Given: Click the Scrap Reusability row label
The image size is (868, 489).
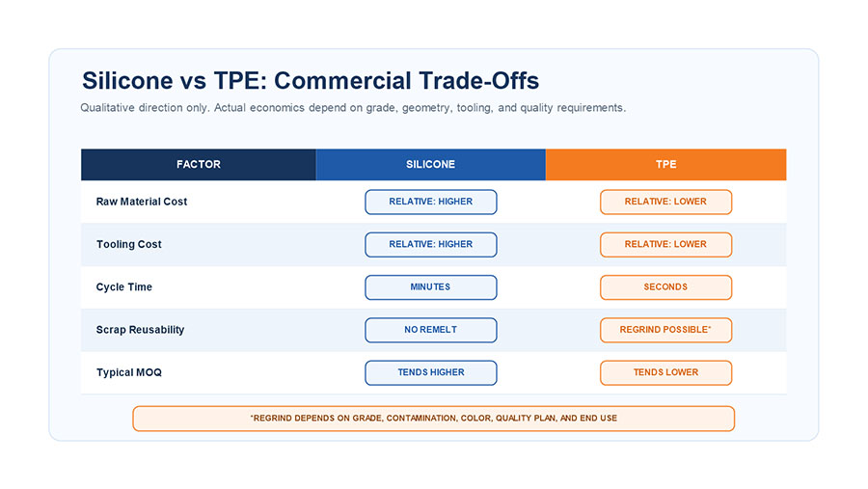Looking at the screenshot, I should click(x=140, y=330).
